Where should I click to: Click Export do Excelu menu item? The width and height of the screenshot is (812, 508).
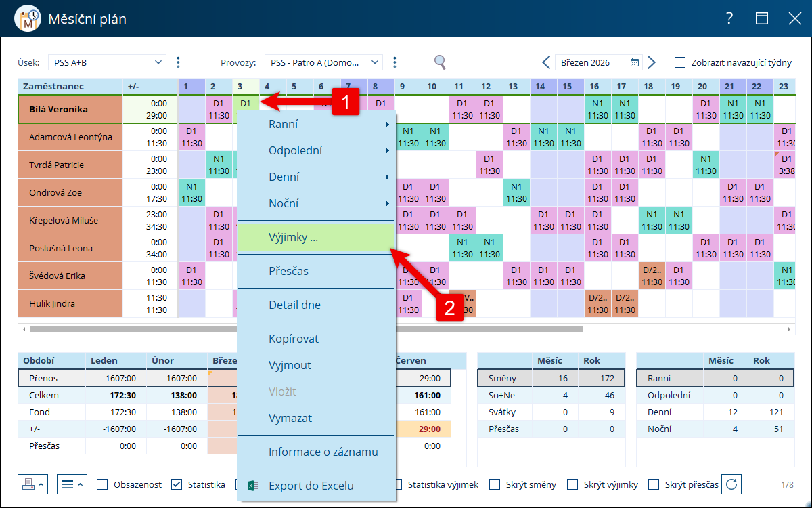pos(316,486)
